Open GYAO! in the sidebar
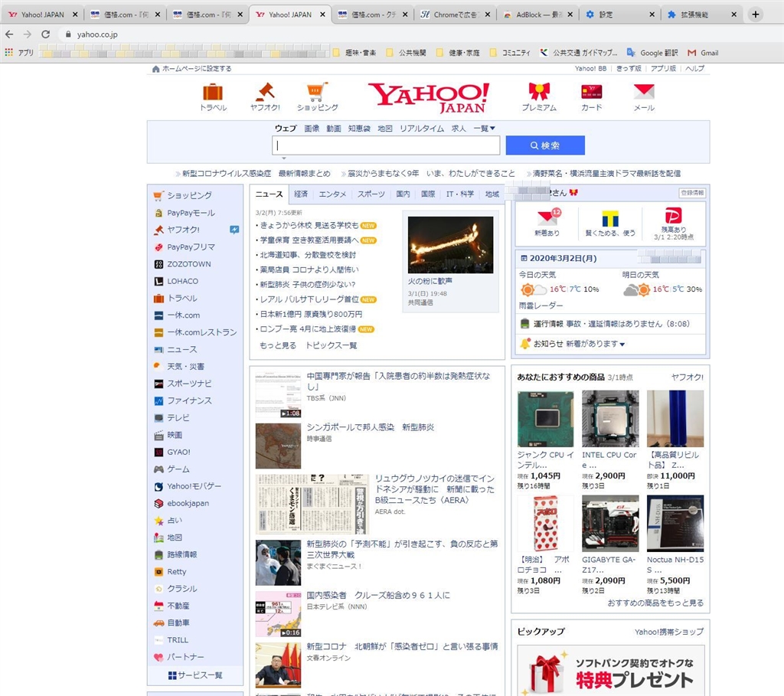 point(178,452)
